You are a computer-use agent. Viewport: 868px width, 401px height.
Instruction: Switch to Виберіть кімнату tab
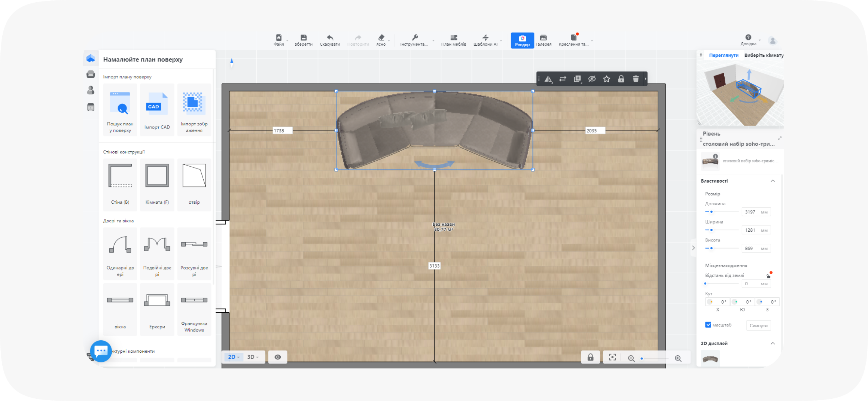(764, 55)
